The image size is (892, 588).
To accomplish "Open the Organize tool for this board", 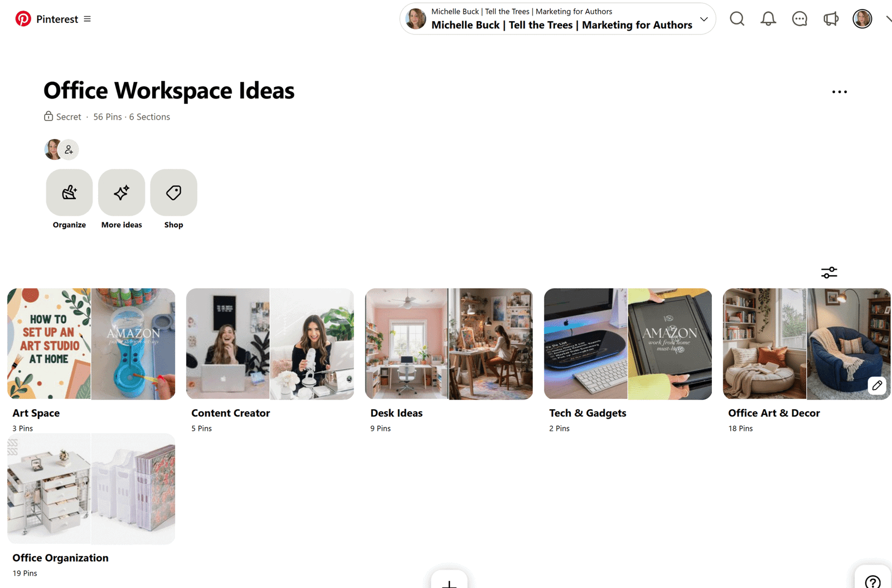I will [69, 193].
